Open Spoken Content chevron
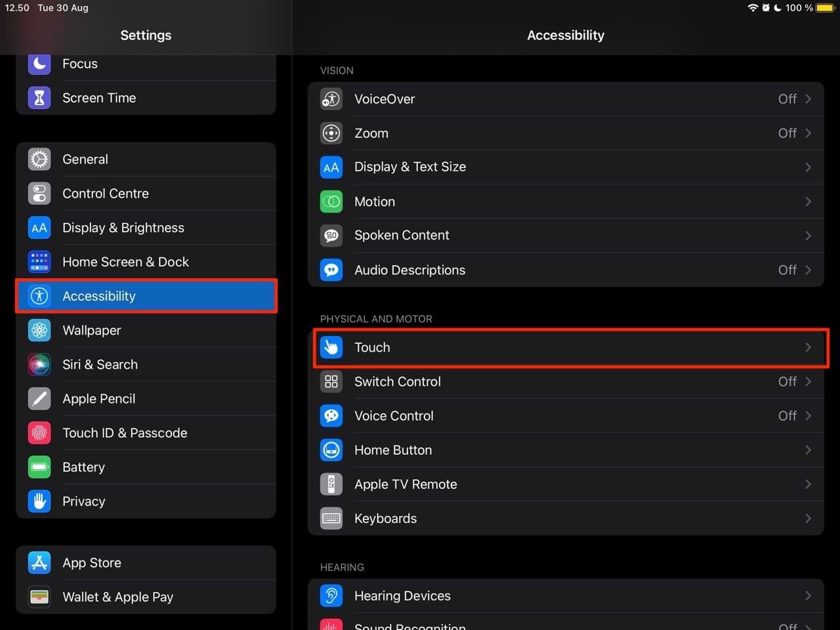840x630 pixels. click(x=808, y=236)
